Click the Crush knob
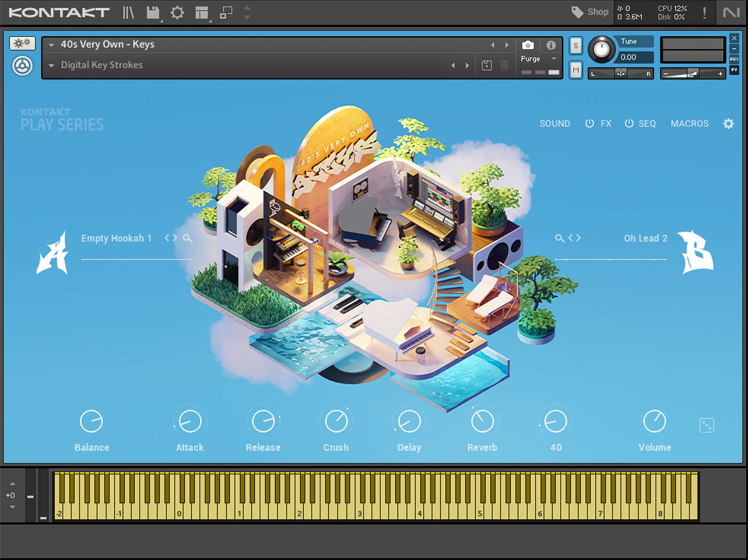 pos(336,421)
